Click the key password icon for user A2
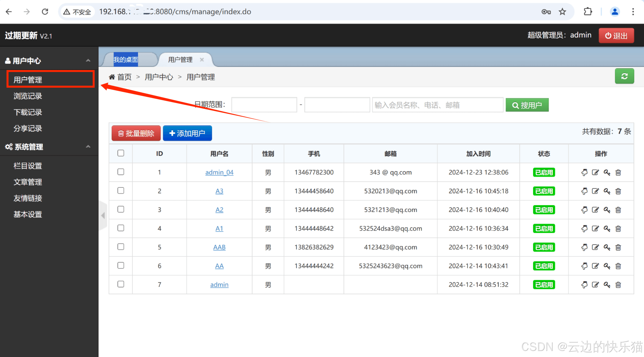 pyautogui.click(x=607, y=210)
